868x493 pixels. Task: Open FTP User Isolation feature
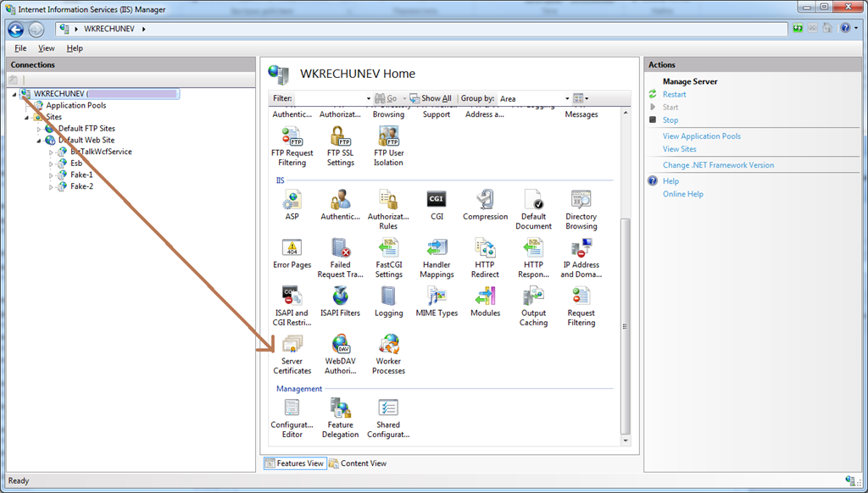[x=388, y=146]
